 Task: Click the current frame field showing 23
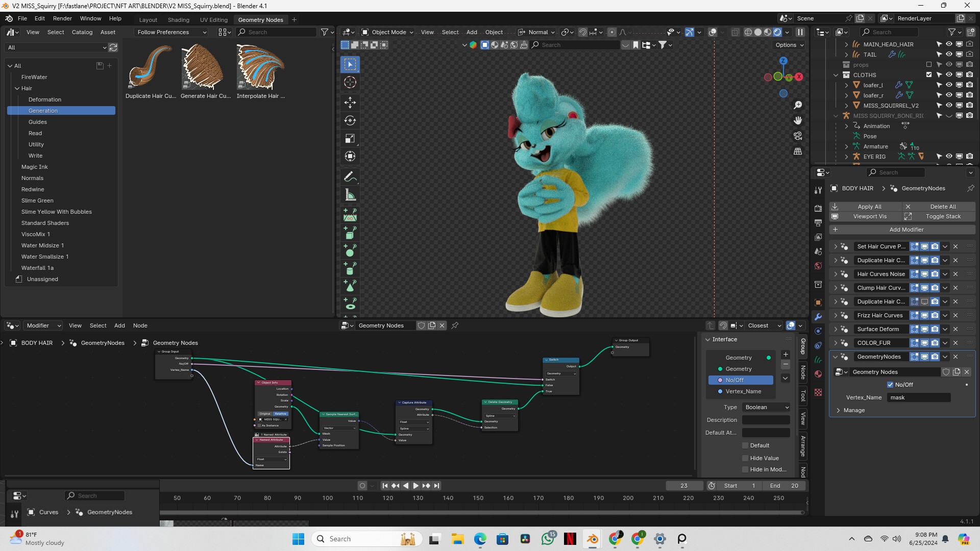684,486
